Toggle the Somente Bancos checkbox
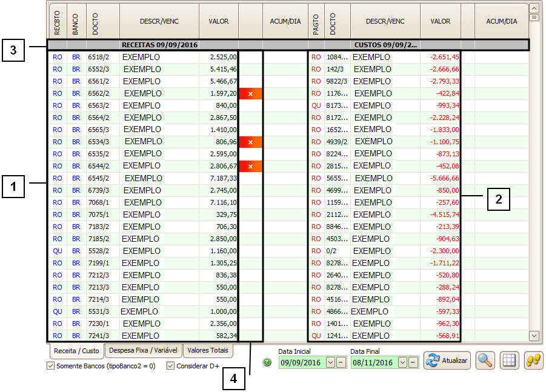The width and height of the screenshot is (546, 392). click(x=50, y=366)
